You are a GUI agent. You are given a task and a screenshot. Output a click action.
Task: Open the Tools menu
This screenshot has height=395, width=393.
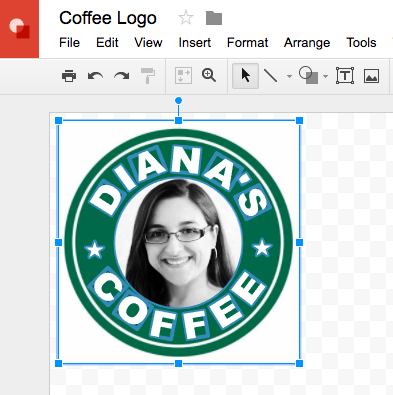[361, 43]
